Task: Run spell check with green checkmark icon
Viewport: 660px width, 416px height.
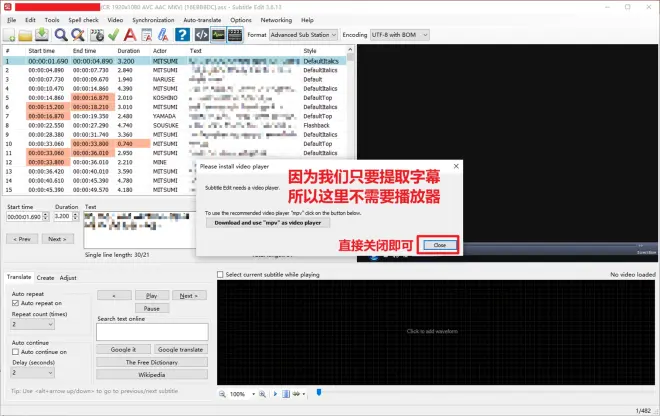Action: (x=113, y=35)
